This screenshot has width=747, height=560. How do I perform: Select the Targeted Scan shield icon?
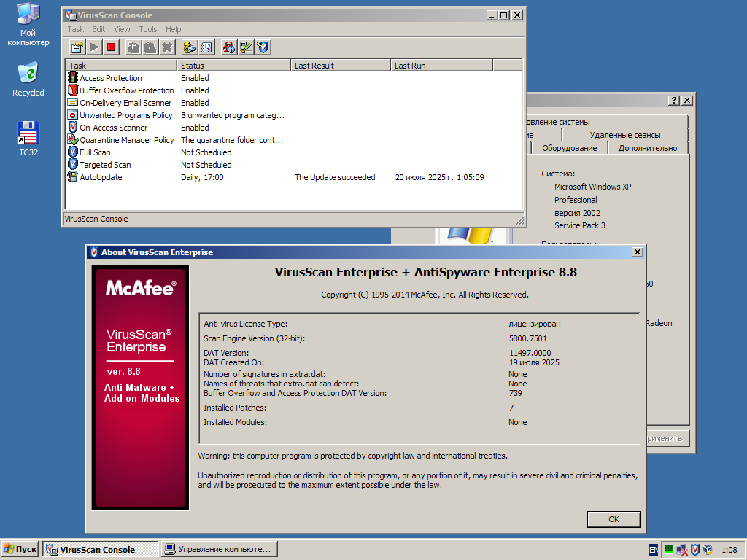72,164
